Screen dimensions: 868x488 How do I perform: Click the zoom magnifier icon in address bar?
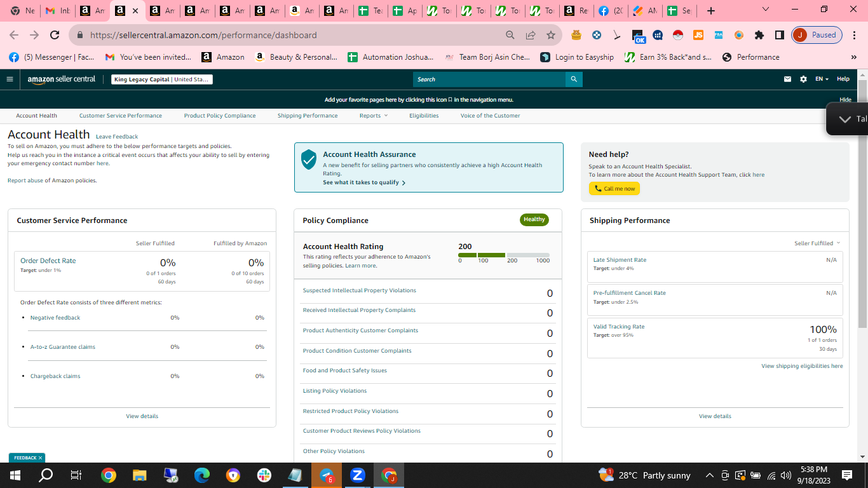tap(510, 35)
